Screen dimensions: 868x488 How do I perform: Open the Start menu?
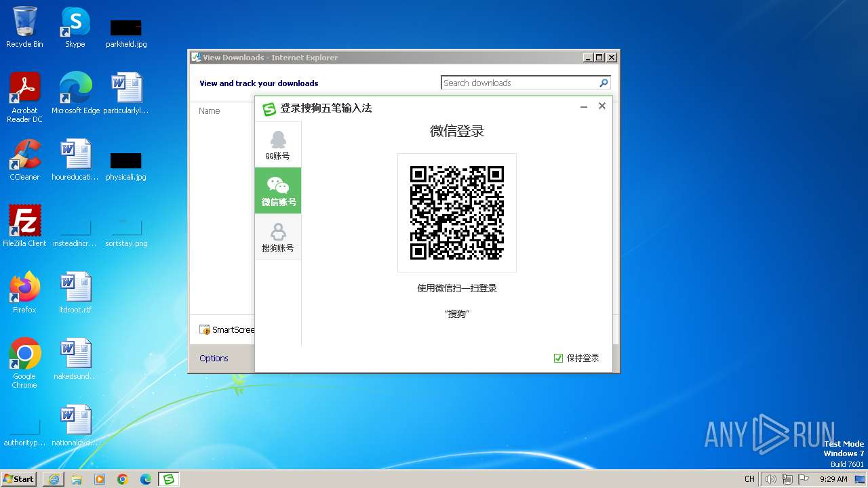pos(19,479)
